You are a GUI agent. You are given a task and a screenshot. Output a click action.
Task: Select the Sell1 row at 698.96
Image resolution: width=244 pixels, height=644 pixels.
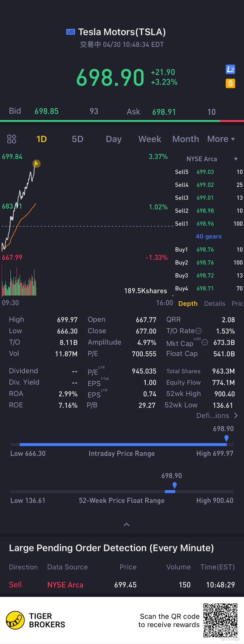click(209, 224)
